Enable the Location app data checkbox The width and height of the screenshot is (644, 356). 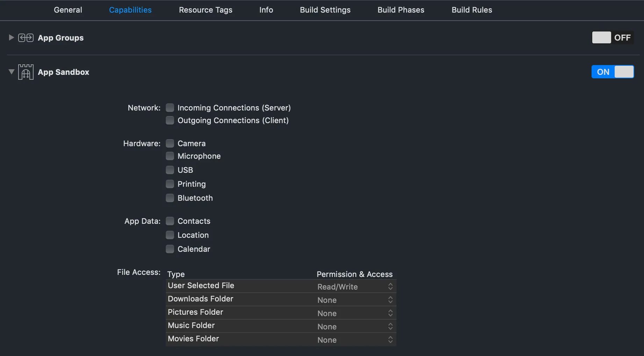(170, 235)
